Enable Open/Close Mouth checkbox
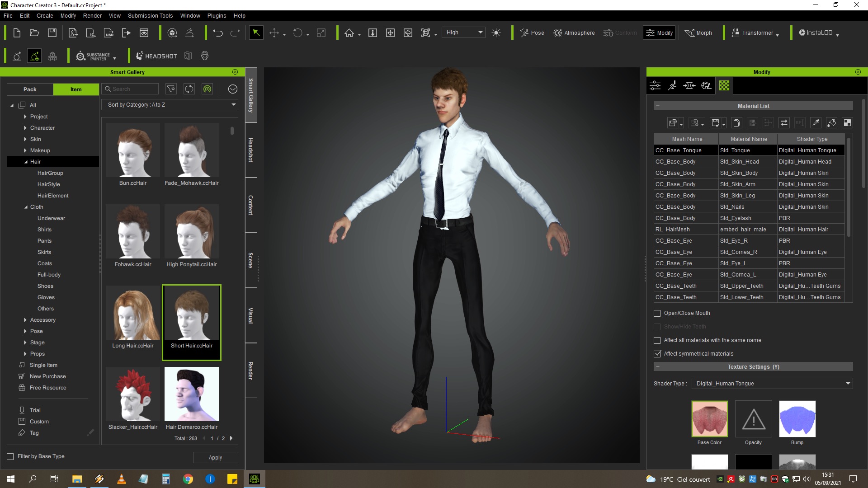Image resolution: width=868 pixels, height=488 pixels. coord(657,313)
